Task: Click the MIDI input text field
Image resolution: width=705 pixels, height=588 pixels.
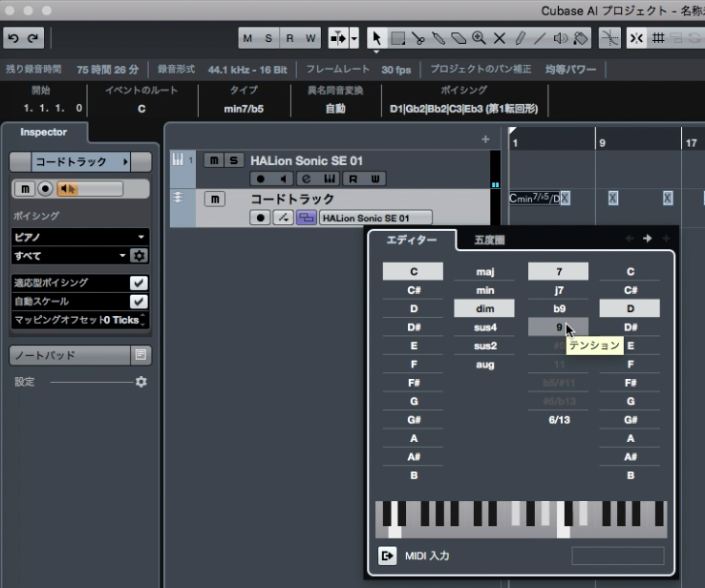Action: point(618,556)
